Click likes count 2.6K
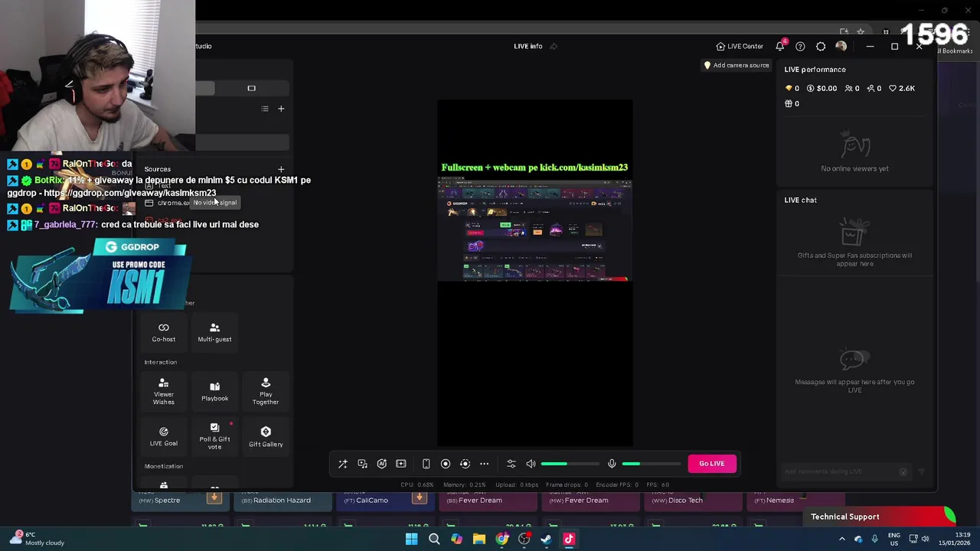Screen dimensions: 980x551 click(x=902, y=88)
